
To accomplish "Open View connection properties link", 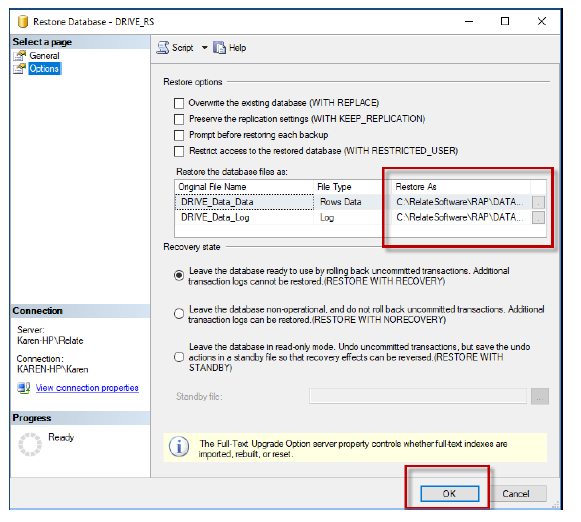I will pyautogui.click(x=87, y=388).
